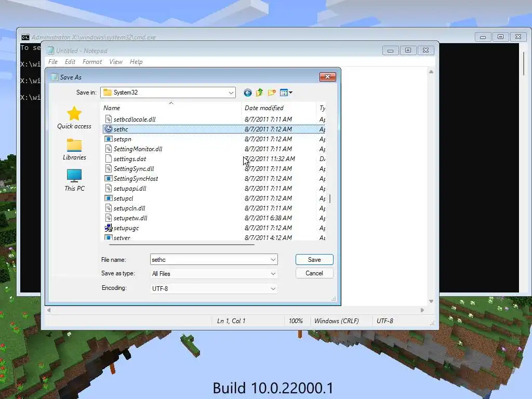Viewport: 532px width, 399px height.
Task: Create a new folder icon
Action: click(x=271, y=92)
